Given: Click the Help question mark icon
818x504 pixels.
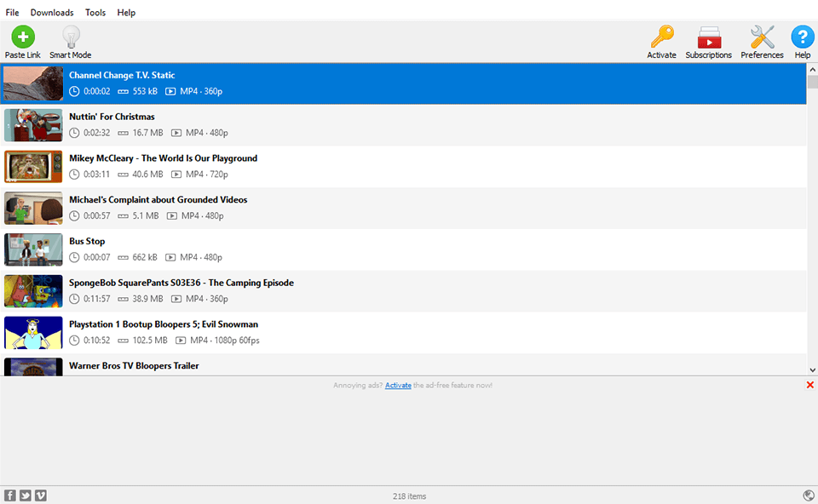Looking at the screenshot, I should 803,37.
